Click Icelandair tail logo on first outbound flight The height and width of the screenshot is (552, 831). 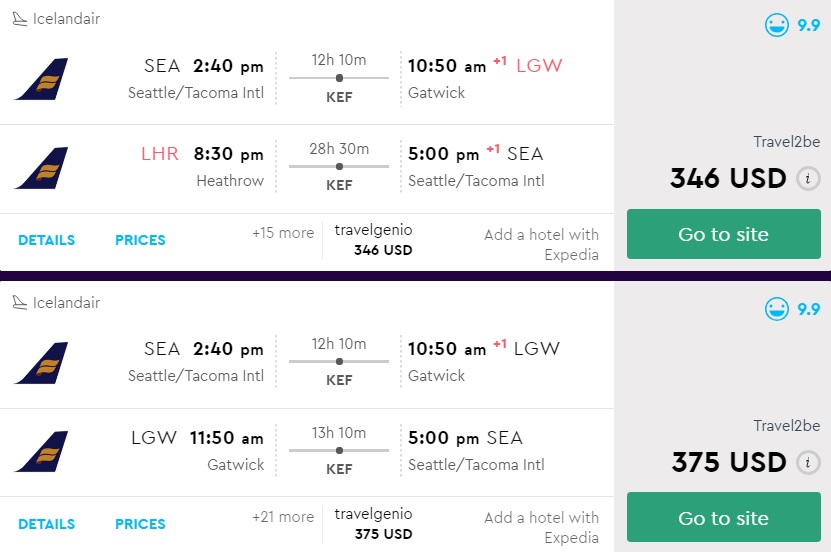(41, 79)
